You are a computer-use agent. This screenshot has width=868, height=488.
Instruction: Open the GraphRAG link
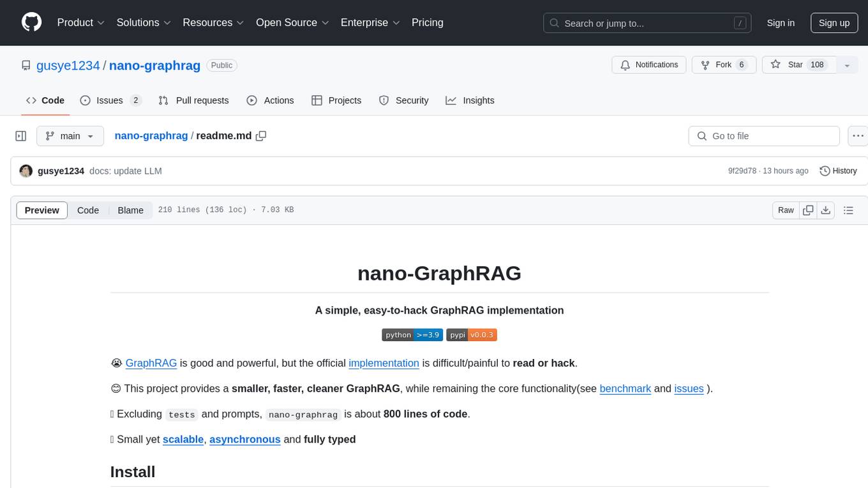point(151,363)
